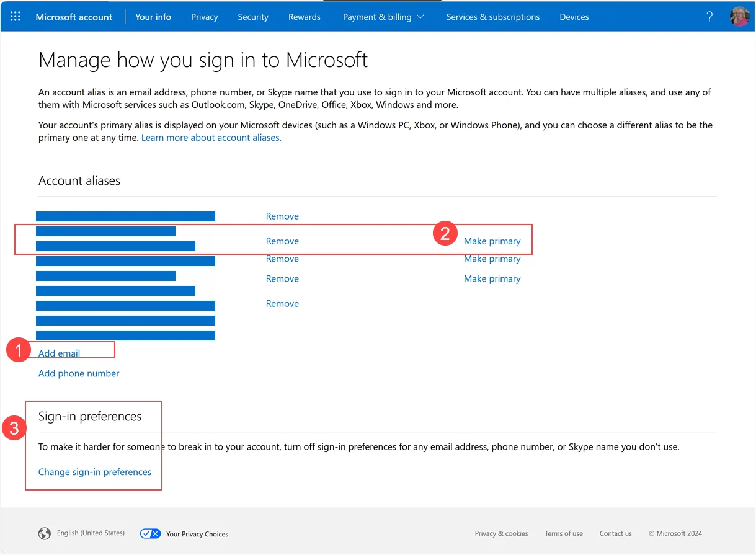Screen dimensions: 756x555
Task: Follow Learn more about account aliases link
Action: pos(211,138)
